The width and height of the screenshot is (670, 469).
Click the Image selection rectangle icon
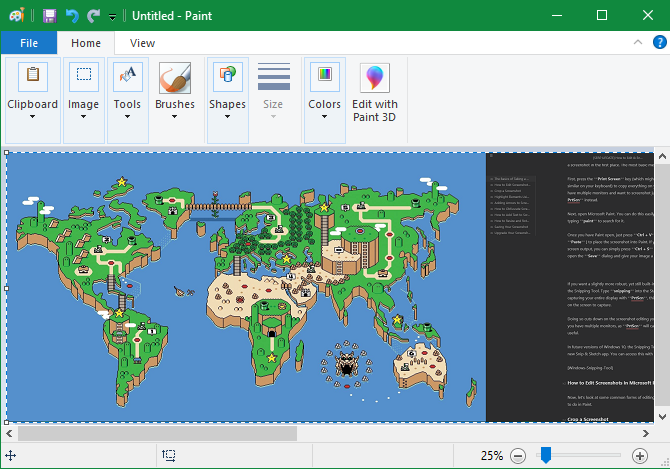84,76
